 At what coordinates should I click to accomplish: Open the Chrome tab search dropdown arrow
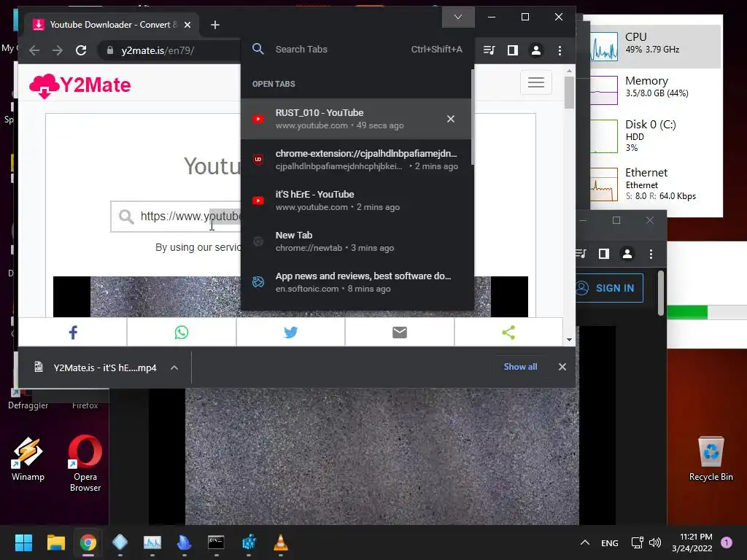click(458, 17)
